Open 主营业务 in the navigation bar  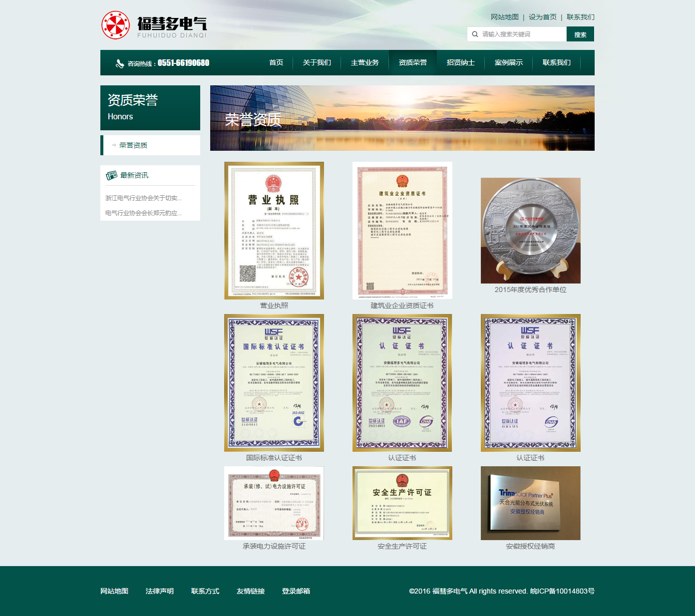coord(364,63)
